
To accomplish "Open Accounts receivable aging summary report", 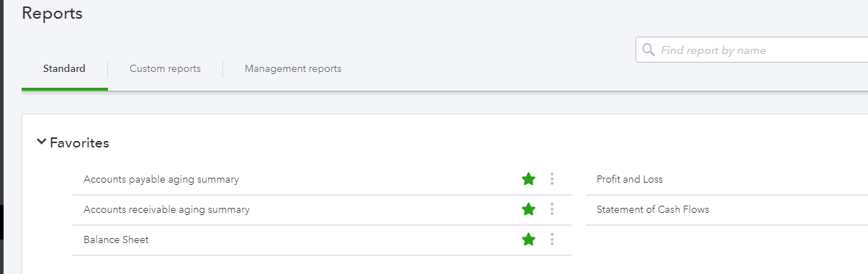I will coord(166,209).
